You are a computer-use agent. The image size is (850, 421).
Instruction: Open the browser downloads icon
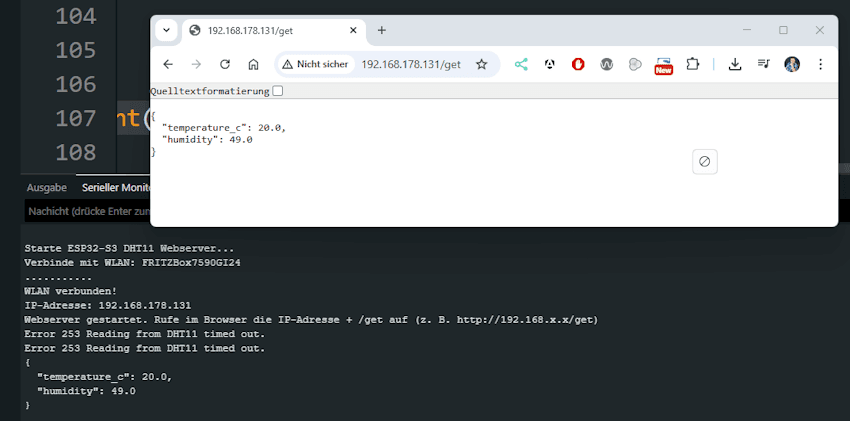click(735, 64)
